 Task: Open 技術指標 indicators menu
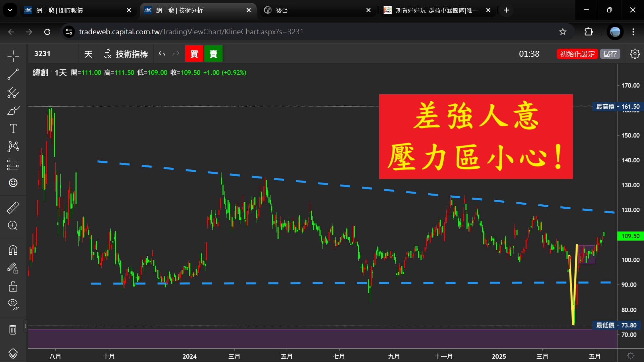click(x=126, y=54)
